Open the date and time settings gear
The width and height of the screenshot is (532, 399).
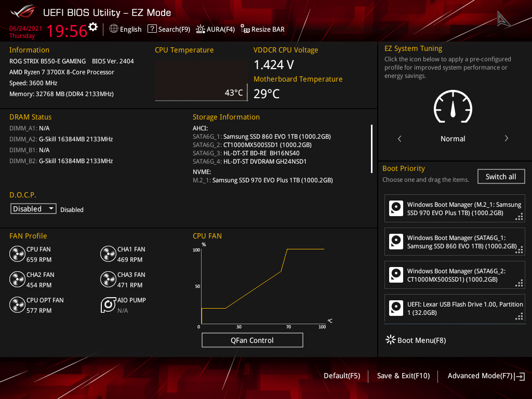[x=93, y=27]
